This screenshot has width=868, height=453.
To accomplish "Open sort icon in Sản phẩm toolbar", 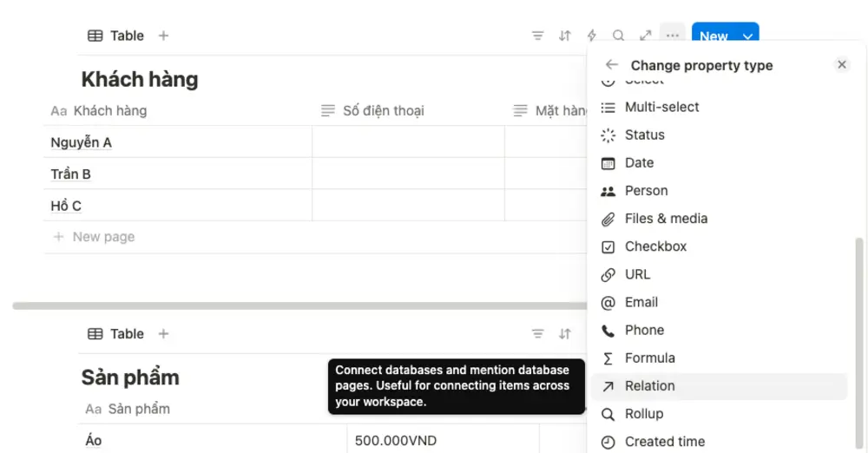I will pyautogui.click(x=564, y=334).
